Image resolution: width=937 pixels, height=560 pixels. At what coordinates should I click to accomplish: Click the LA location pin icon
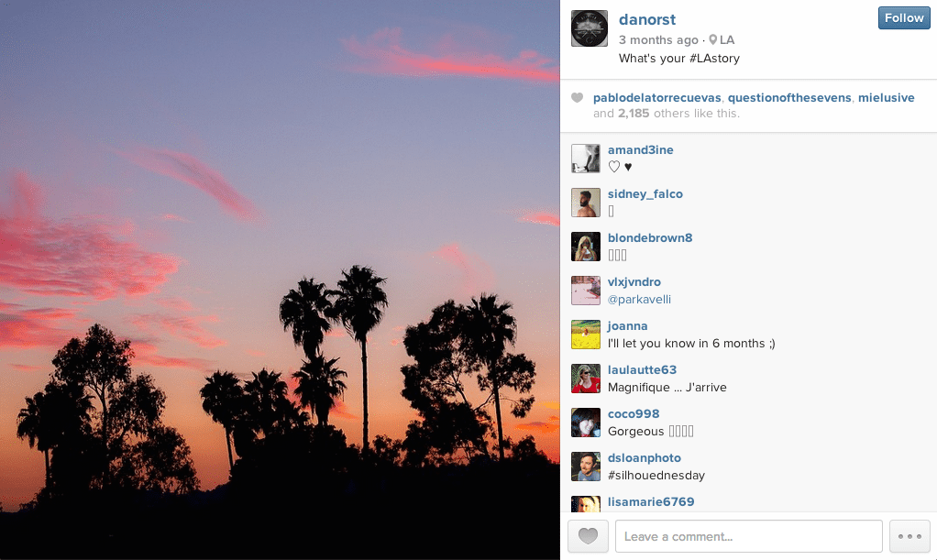pos(712,40)
